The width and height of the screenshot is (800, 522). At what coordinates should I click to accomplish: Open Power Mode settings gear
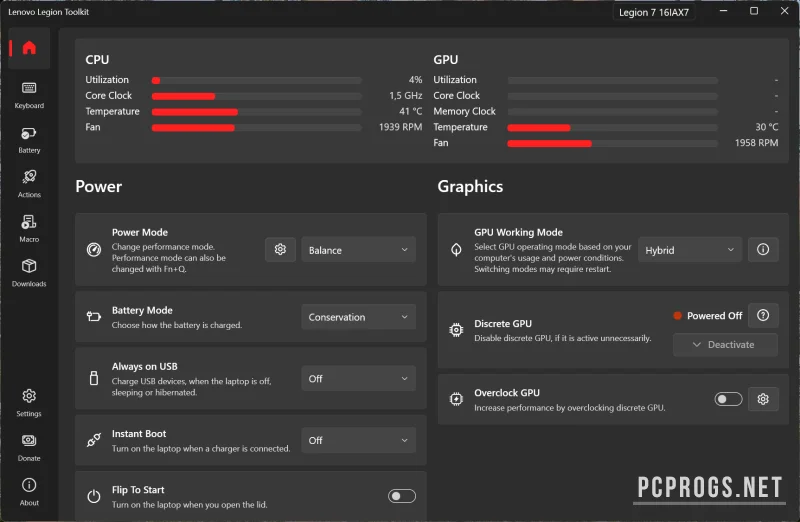(280, 250)
